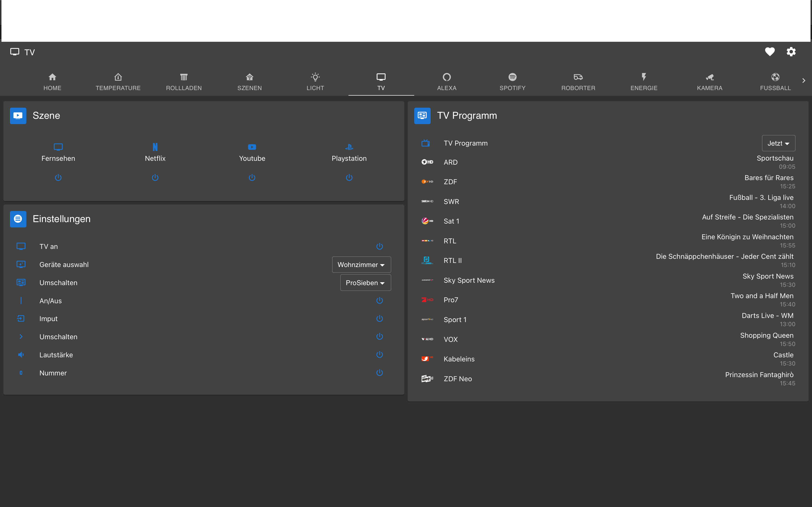Image resolution: width=812 pixels, height=507 pixels.
Task: Toggle power under Netflix scene
Action: pos(155,177)
